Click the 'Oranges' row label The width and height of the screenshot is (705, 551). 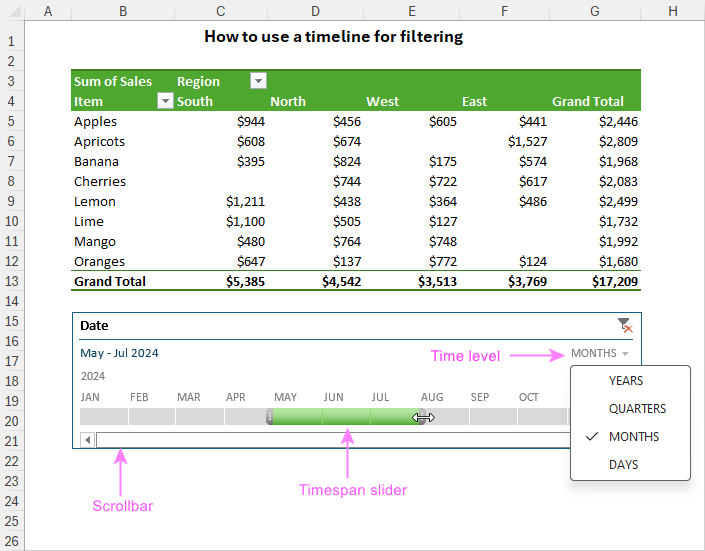(99, 261)
